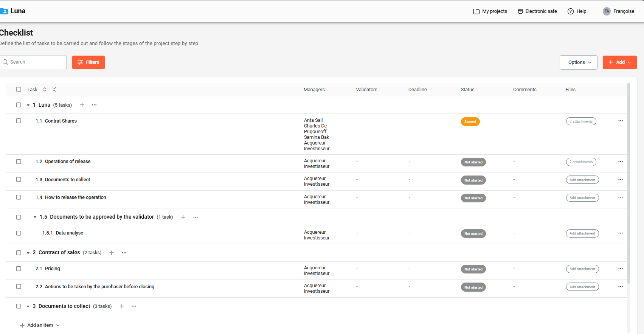Open three-dot menu for Contrat Shares row

click(620, 121)
